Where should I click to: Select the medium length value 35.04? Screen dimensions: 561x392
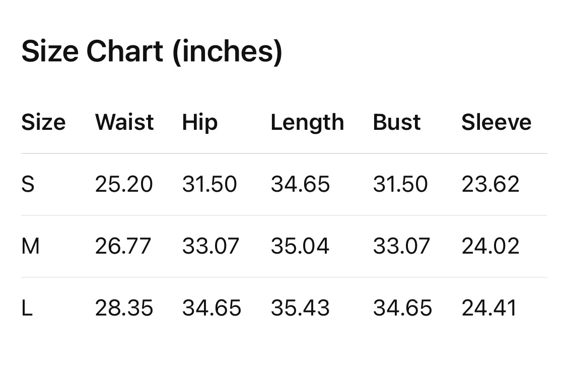click(300, 246)
